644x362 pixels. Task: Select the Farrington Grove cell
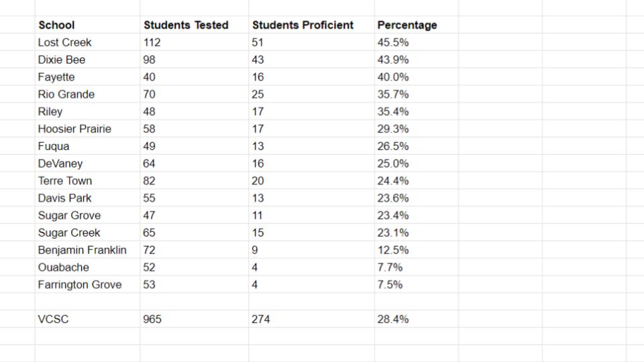pyautogui.click(x=80, y=285)
